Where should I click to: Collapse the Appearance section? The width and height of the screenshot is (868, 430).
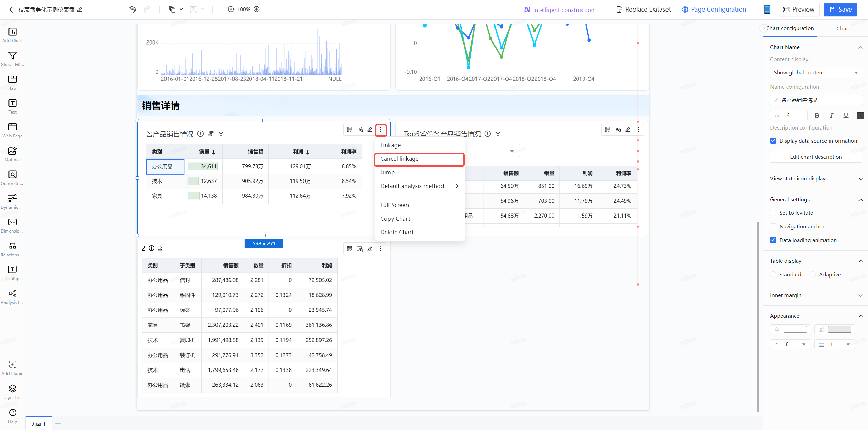(861, 316)
